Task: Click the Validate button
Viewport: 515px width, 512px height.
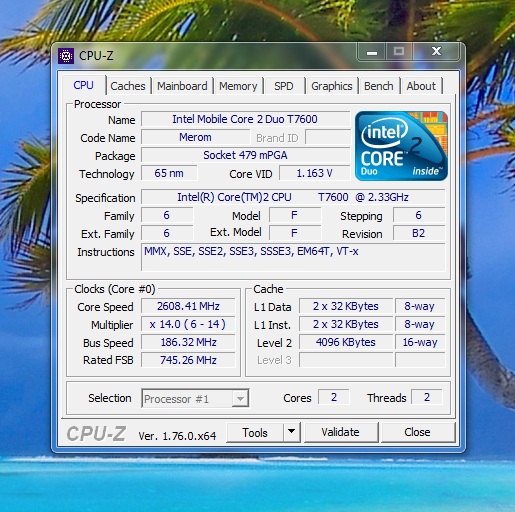Action: click(x=341, y=432)
